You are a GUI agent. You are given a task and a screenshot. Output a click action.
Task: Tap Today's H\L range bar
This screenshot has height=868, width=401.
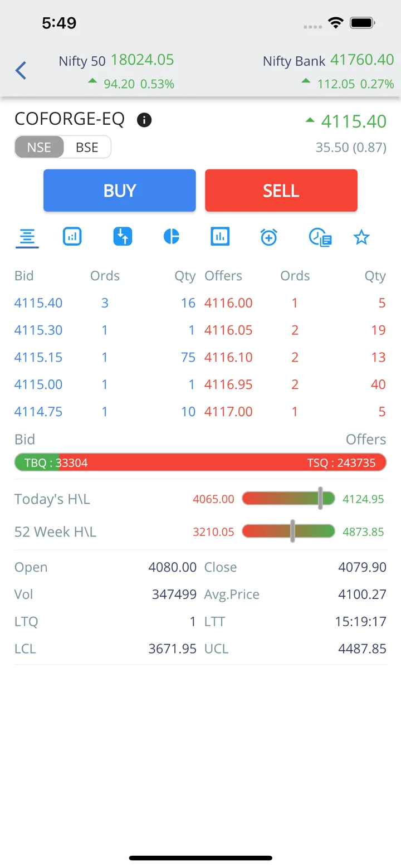(x=288, y=499)
